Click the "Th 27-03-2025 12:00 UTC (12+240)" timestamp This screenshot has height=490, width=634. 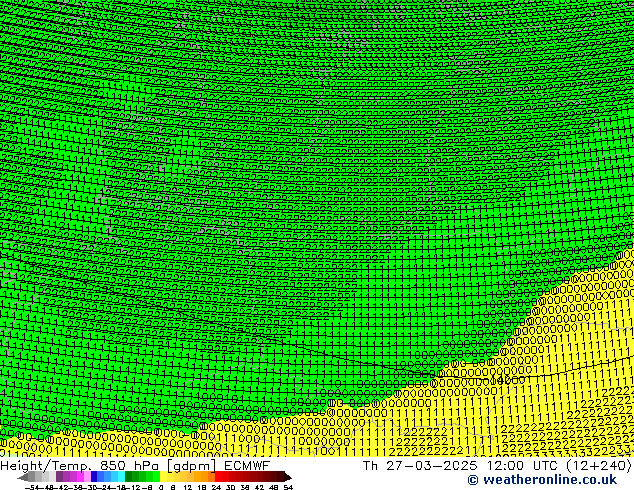tap(497, 466)
